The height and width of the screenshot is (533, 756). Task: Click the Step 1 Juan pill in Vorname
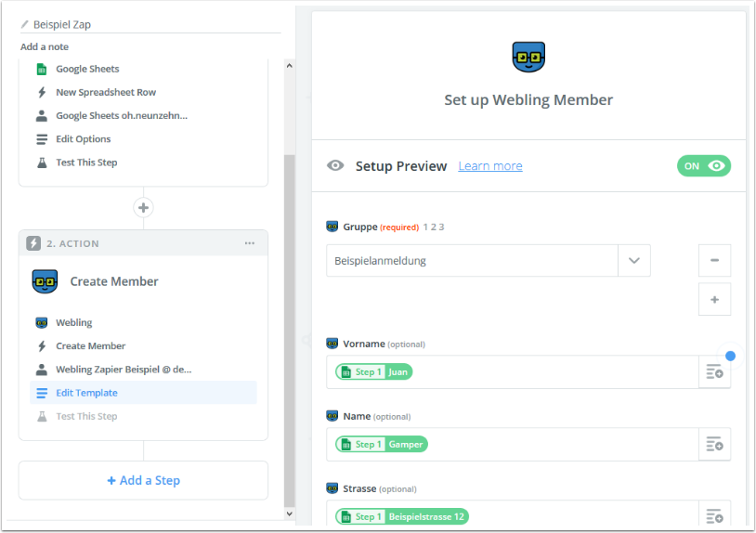374,372
